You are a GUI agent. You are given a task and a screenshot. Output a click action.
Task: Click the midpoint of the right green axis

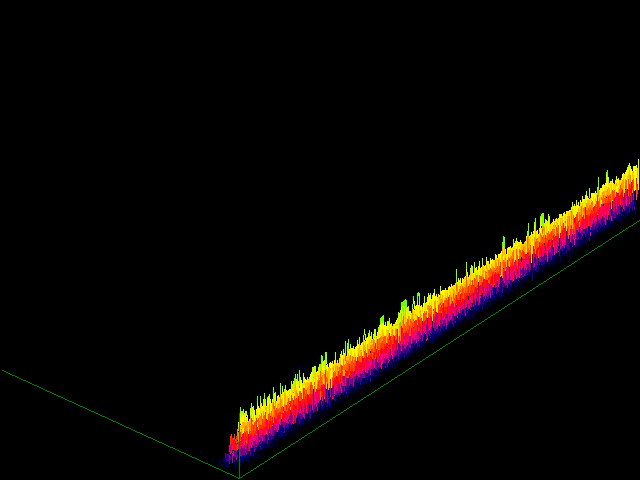coord(440,347)
